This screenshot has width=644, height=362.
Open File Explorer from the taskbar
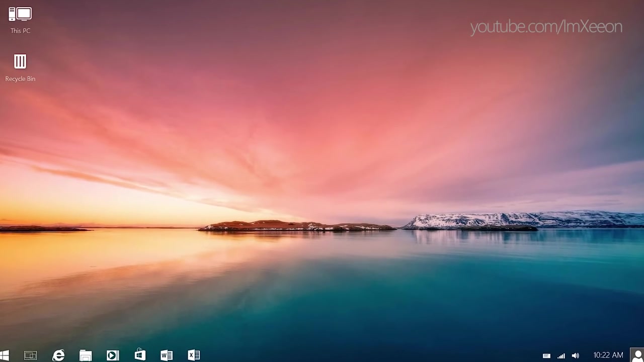pos(86,355)
